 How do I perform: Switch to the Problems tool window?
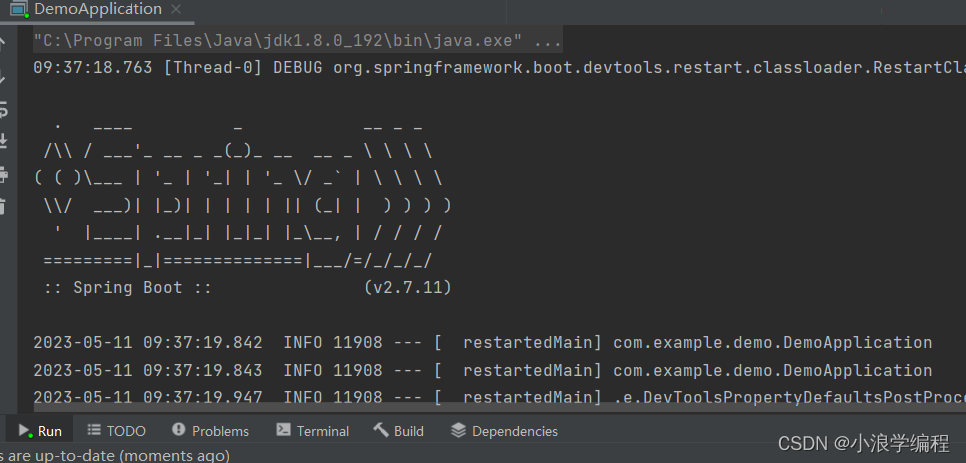(210, 431)
